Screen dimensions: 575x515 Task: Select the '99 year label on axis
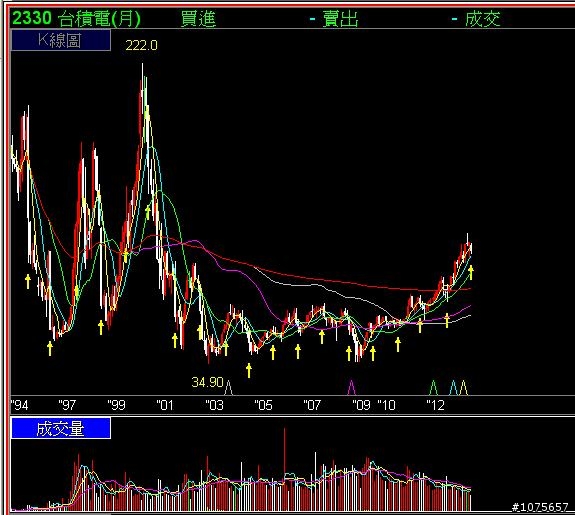pyautogui.click(x=117, y=405)
